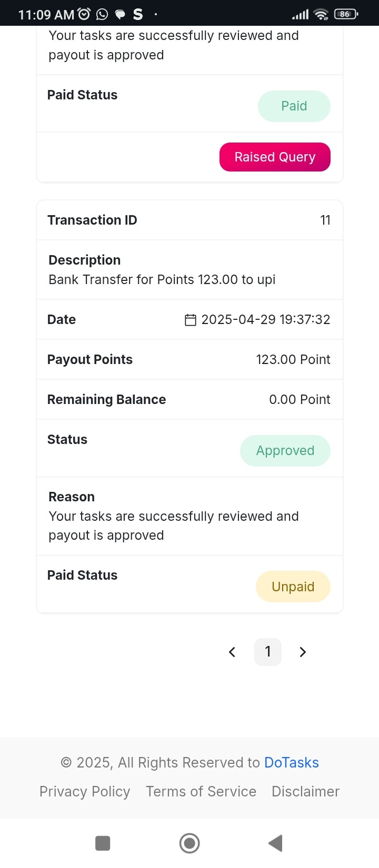This screenshot has width=379, height=868.
Task: Open the Disclaimer footer link
Action: (x=306, y=792)
